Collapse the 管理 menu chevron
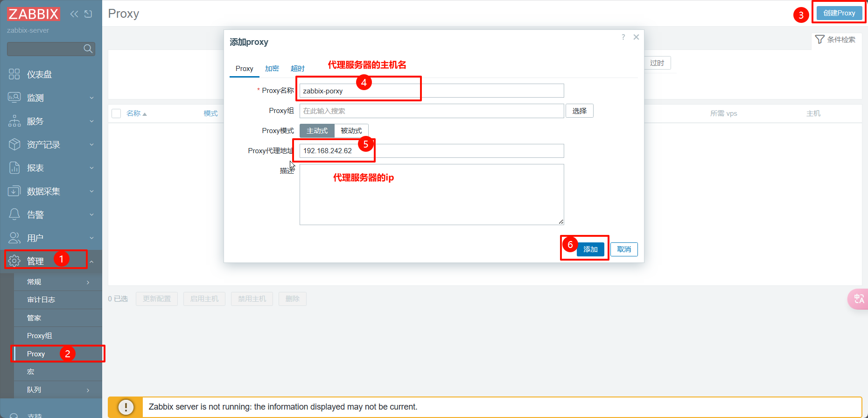Viewport: 868px width, 418px height. [x=91, y=262]
